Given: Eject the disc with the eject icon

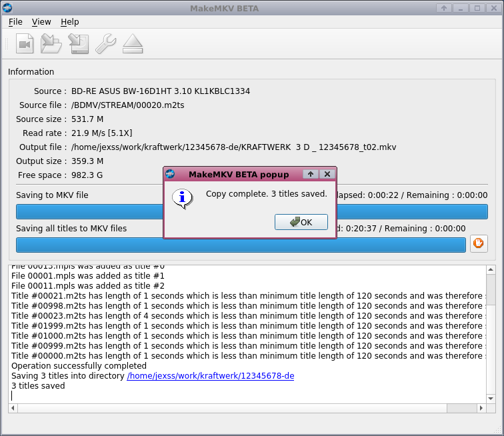Looking at the screenshot, I should pyautogui.click(x=133, y=44).
